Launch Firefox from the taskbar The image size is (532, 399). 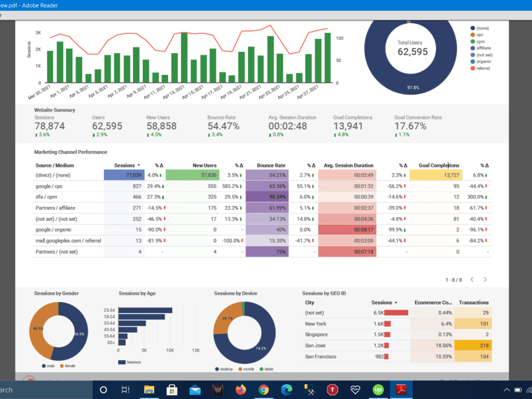point(241,390)
